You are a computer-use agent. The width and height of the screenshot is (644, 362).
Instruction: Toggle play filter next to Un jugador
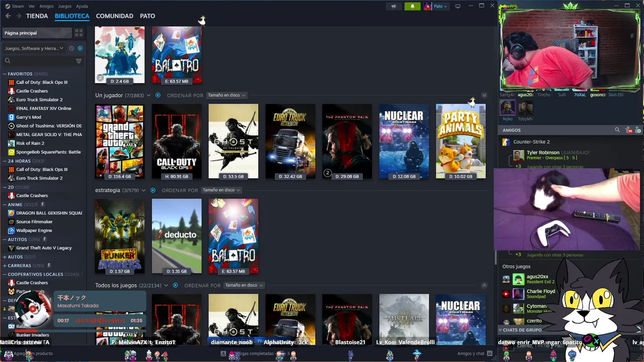[157, 95]
